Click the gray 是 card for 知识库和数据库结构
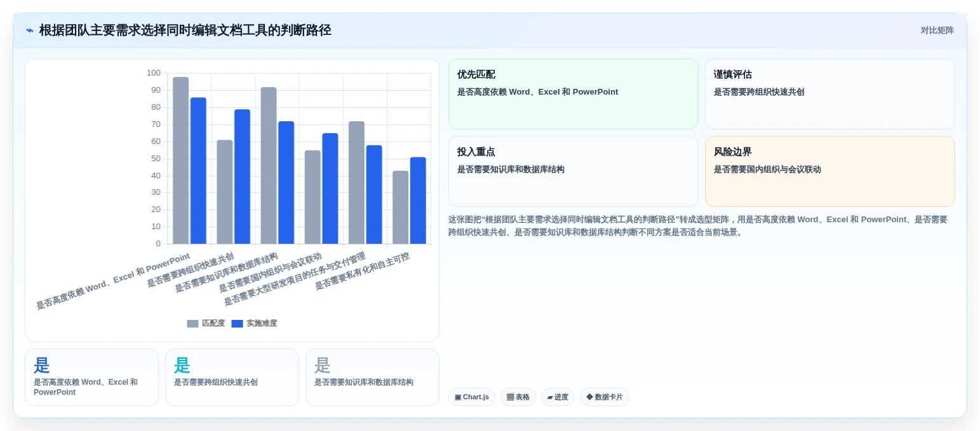980x431 pixels. [372, 377]
